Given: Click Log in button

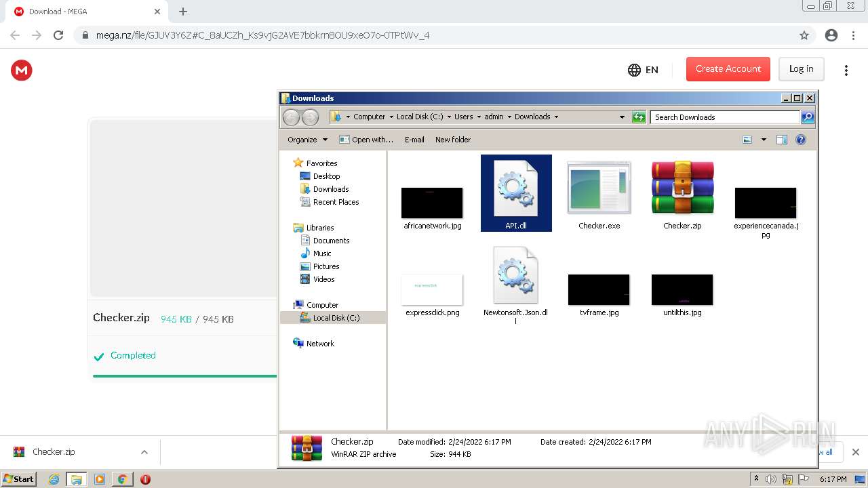Looking at the screenshot, I should [801, 69].
